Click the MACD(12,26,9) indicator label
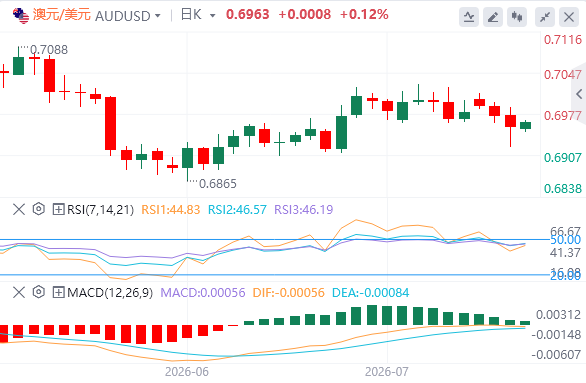Image resolution: width=586 pixels, height=383 pixels. coord(110,293)
